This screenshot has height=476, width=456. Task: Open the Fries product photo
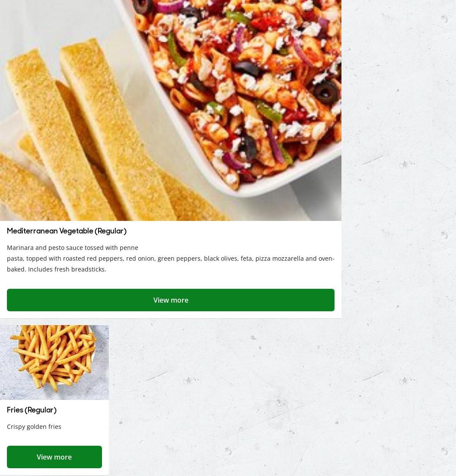[x=54, y=362]
